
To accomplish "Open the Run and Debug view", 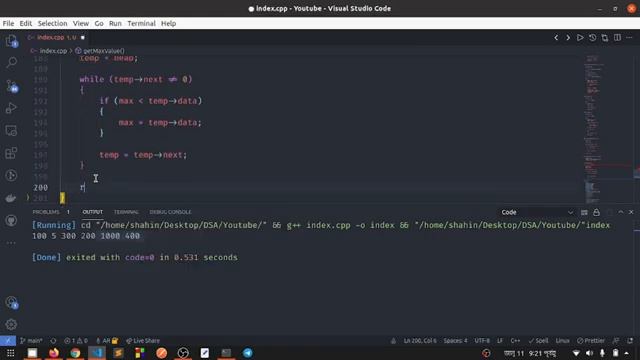I will [11, 108].
